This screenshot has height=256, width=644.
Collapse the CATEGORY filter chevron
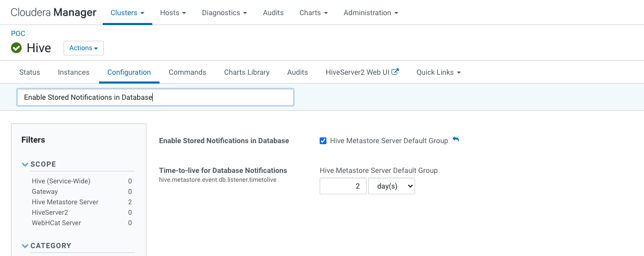(25, 246)
